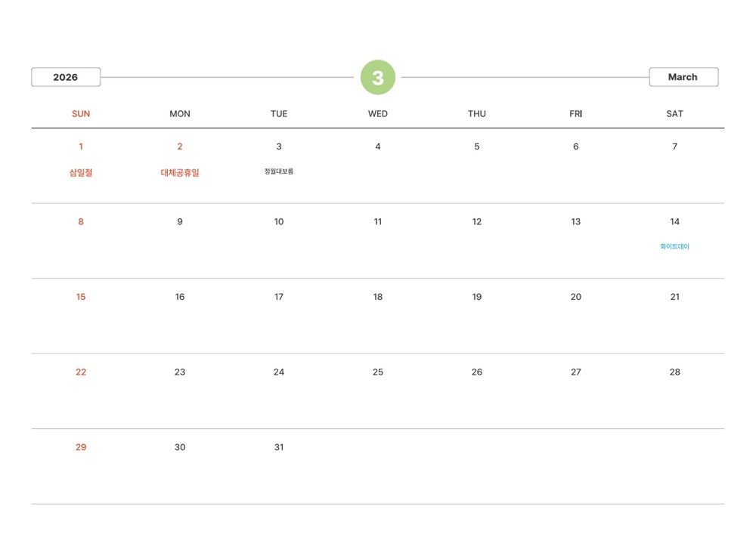
Task: Select Wednesday date 18
Action: (378, 297)
